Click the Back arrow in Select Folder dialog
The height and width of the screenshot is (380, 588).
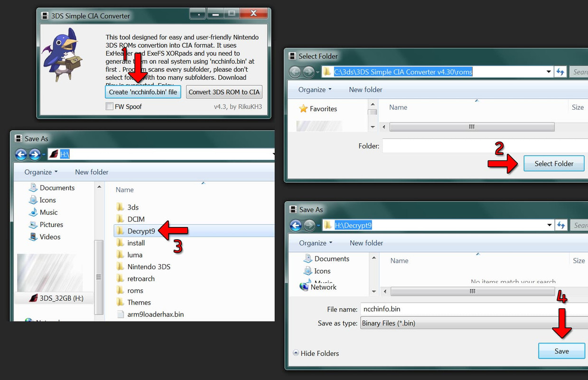click(x=295, y=72)
